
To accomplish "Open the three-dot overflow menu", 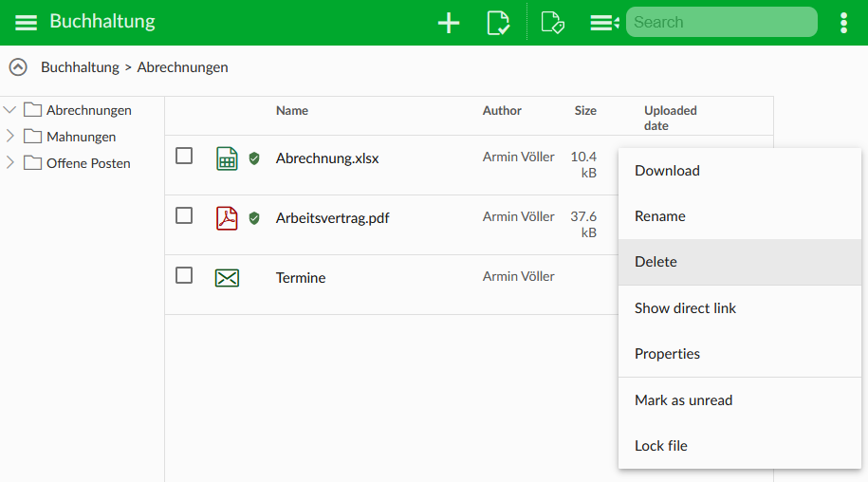I will pos(843,23).
